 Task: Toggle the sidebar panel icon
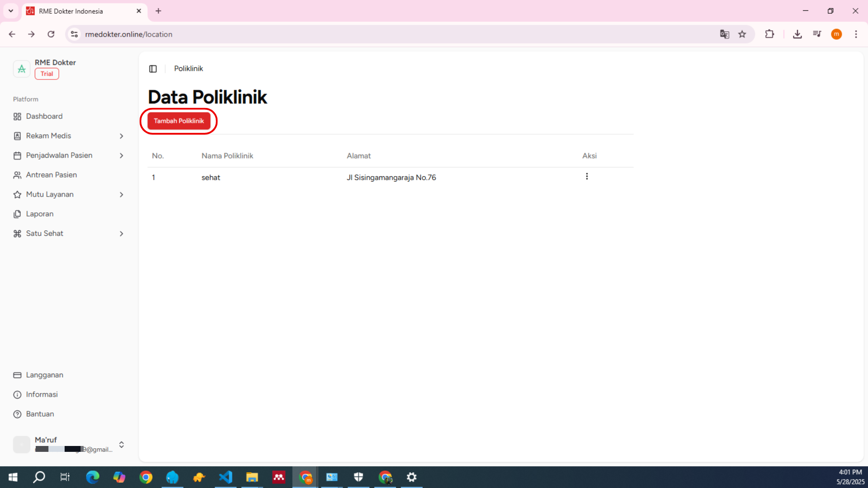click(153, 69)
